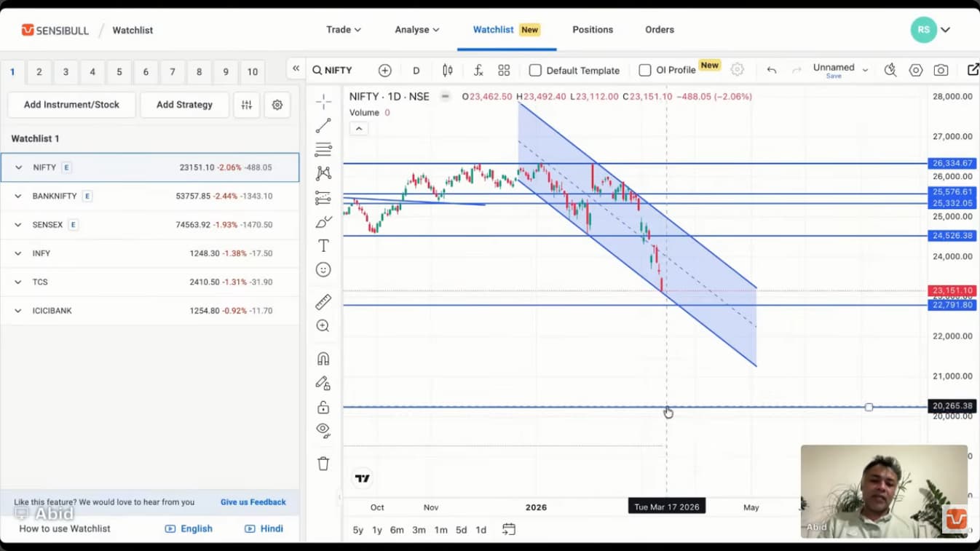Click the trash remove drawings icon
This screenshot has width=980, height=551.
(x=323, y=464)
